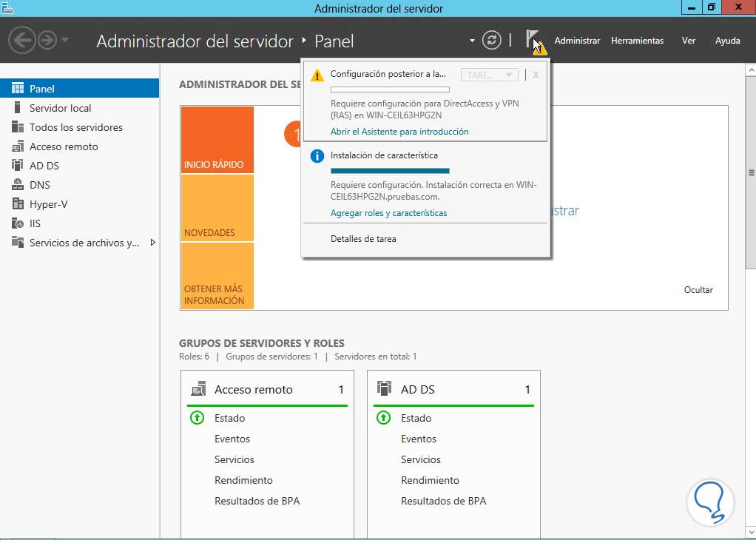Open Eventos under Acceso remoto
The width and height of the screenshot is (756, 540).
[x=232, y=439]
